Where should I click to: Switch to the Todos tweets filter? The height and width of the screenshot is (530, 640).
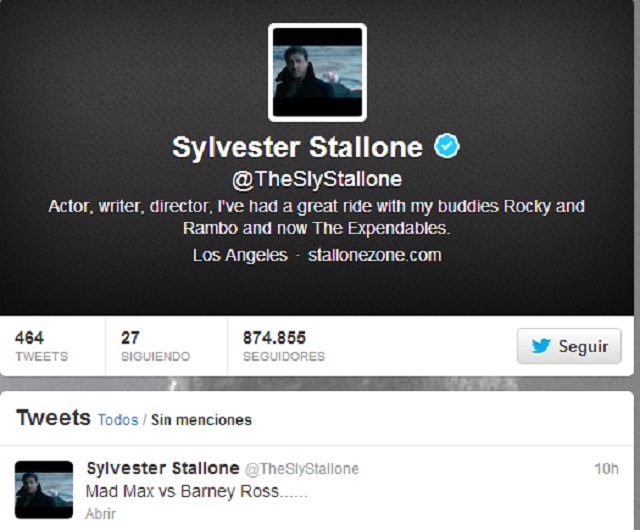(x=118, y=420)
